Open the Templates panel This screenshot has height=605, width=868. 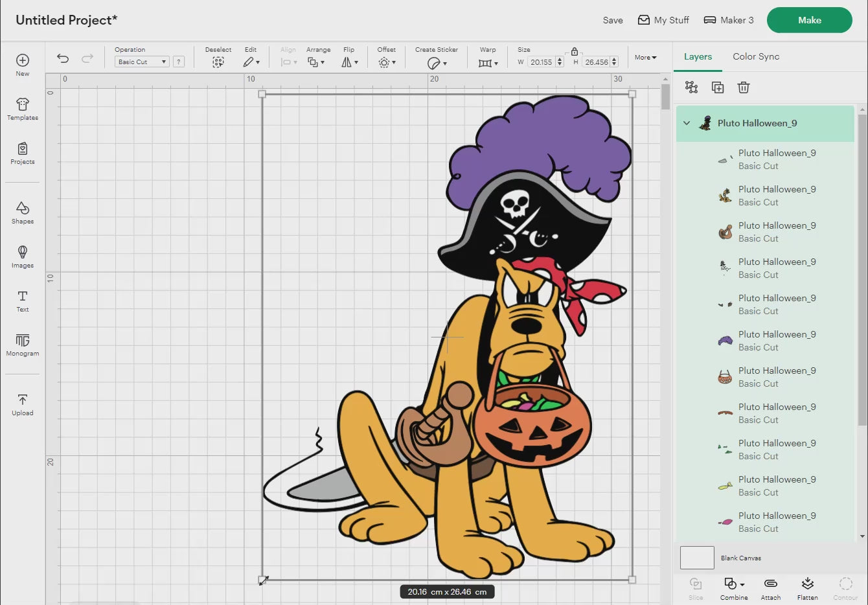23,109
